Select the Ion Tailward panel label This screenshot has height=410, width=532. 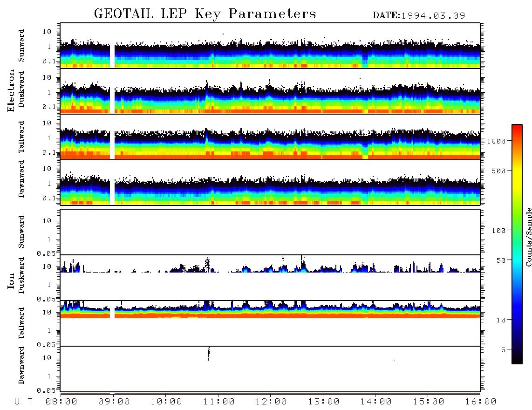[x=21, y=323]
